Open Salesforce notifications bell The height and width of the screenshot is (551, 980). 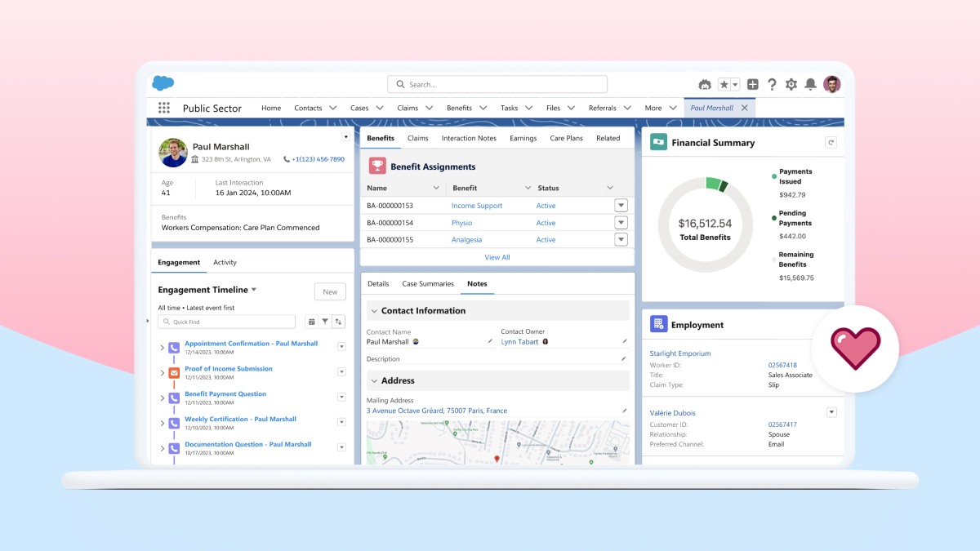(809, 84)
